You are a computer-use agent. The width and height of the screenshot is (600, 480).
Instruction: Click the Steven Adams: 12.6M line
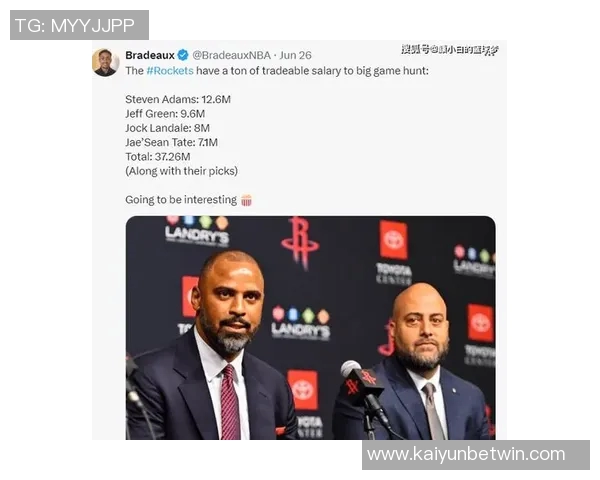178,100
